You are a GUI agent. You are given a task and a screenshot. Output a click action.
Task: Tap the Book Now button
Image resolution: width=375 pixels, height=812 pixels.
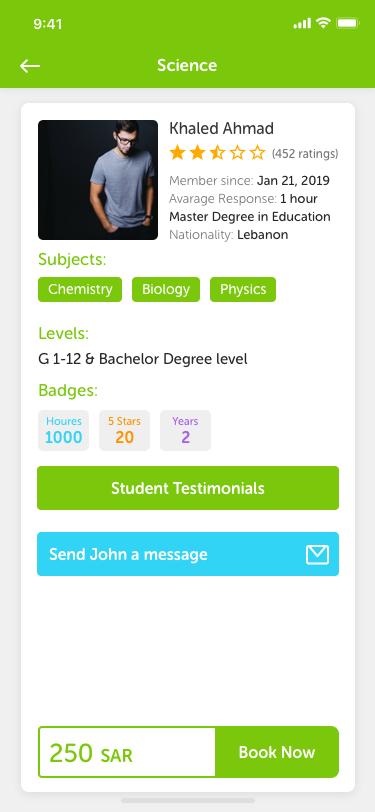(277, 752)
